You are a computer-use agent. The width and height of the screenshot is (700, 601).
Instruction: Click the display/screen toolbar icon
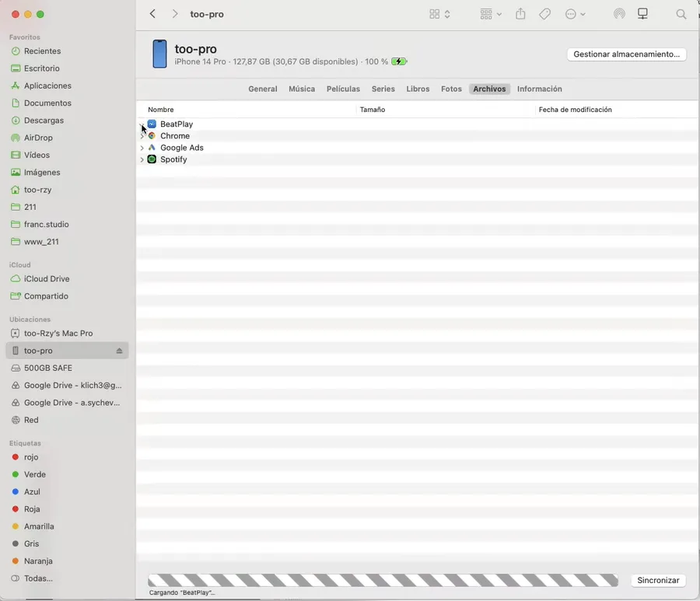tap(642, 14)
